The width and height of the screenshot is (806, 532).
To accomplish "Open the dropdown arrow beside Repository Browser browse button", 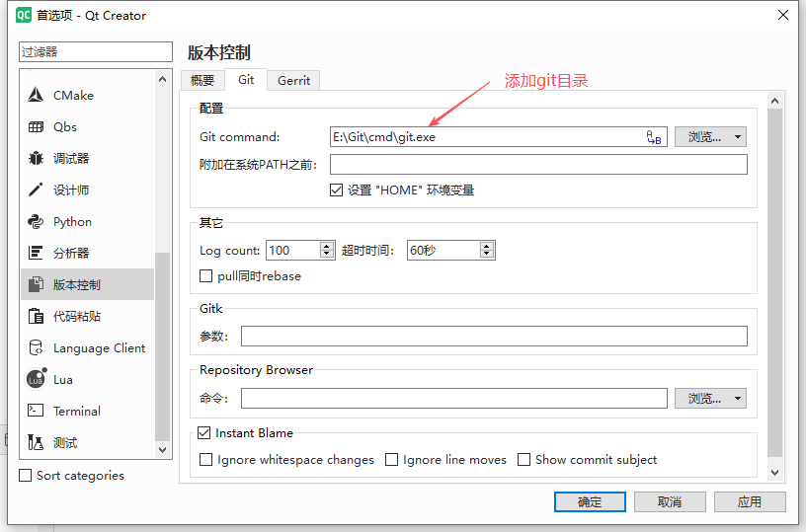I will 738,399.
